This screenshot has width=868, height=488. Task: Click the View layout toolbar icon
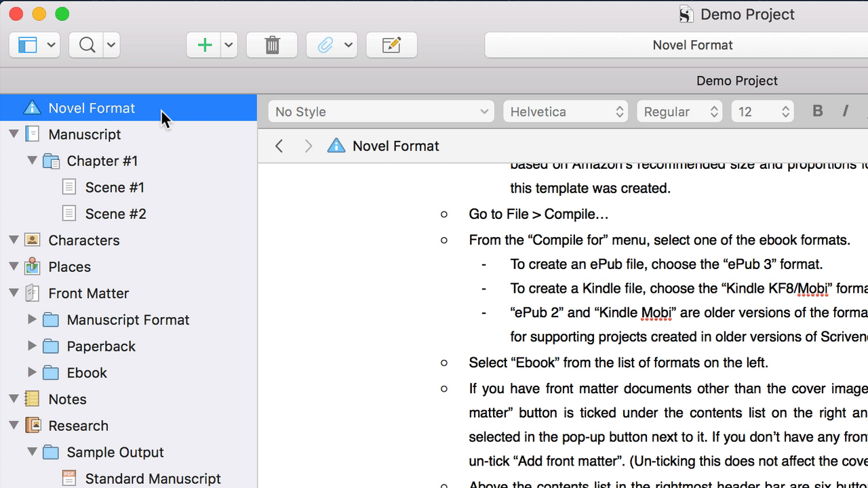tap(26, 45)
